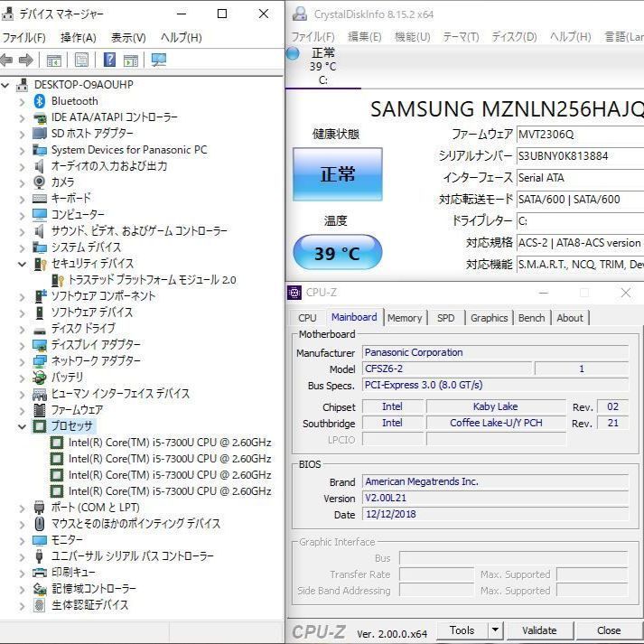Image resolution: width=644 pixels, height=644 pixels.
Task: Switch to the Graphics tab in CPU-Z
Action: [490, 318]
